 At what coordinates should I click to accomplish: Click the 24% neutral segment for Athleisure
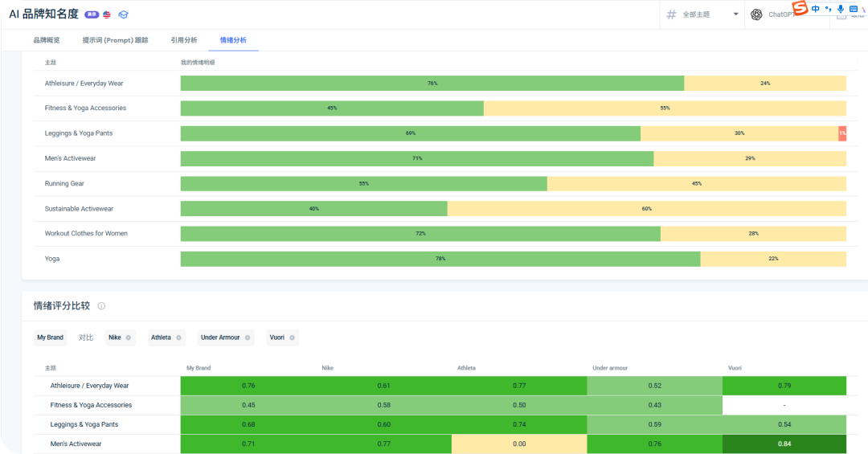coord(766,84)
